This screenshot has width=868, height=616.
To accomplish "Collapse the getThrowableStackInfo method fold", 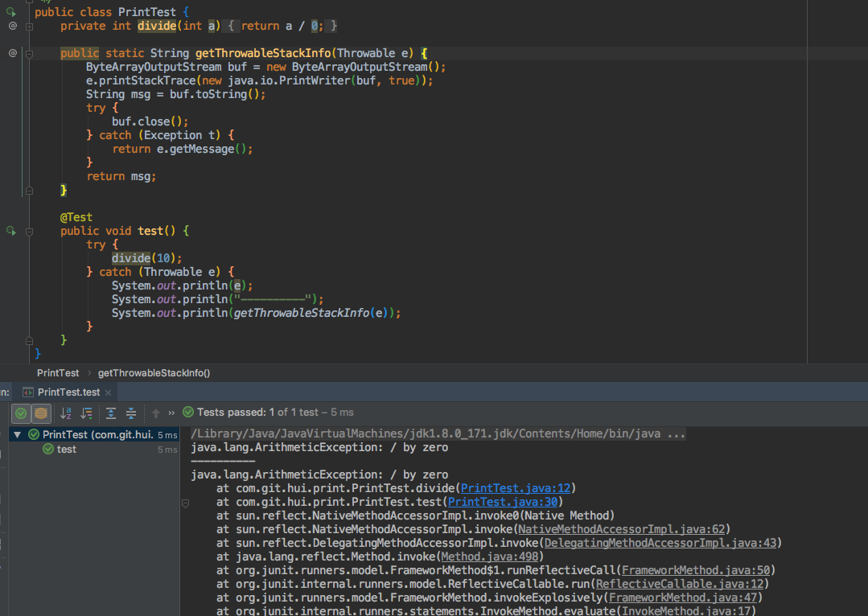I will click(x=29, y=54).
